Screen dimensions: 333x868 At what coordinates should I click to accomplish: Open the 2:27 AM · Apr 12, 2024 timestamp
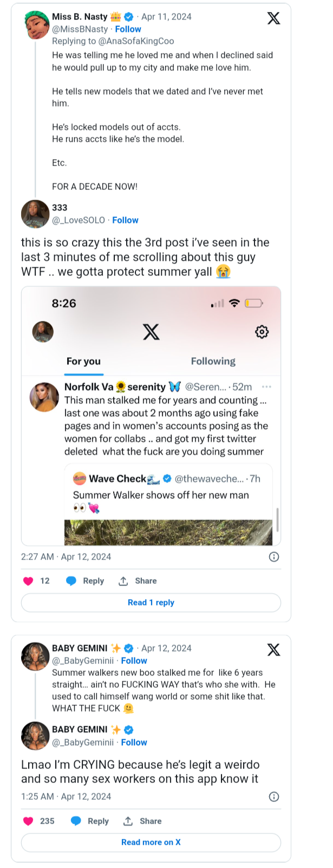(66, 557)
